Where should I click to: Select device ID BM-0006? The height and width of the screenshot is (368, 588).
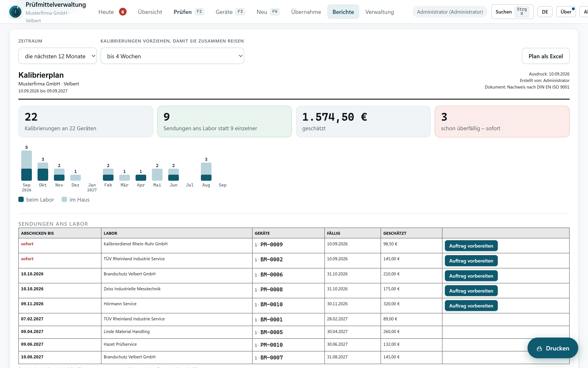[271, 275]
